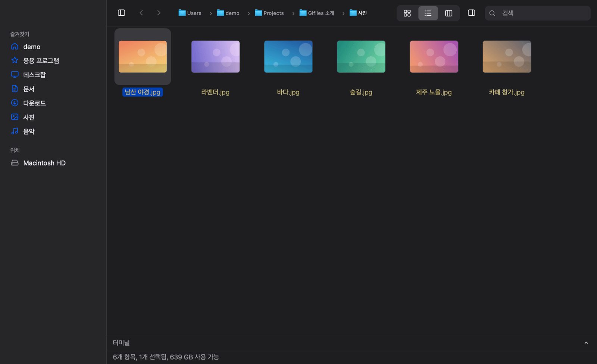Click the 남산 야경.jpg filename label
The image size is (597, 364).
143,92
